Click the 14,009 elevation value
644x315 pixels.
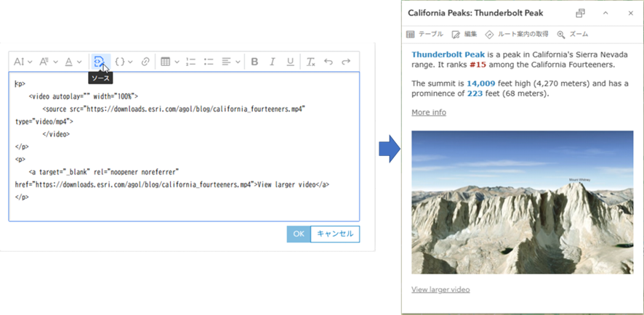click(x=480, y=83)
